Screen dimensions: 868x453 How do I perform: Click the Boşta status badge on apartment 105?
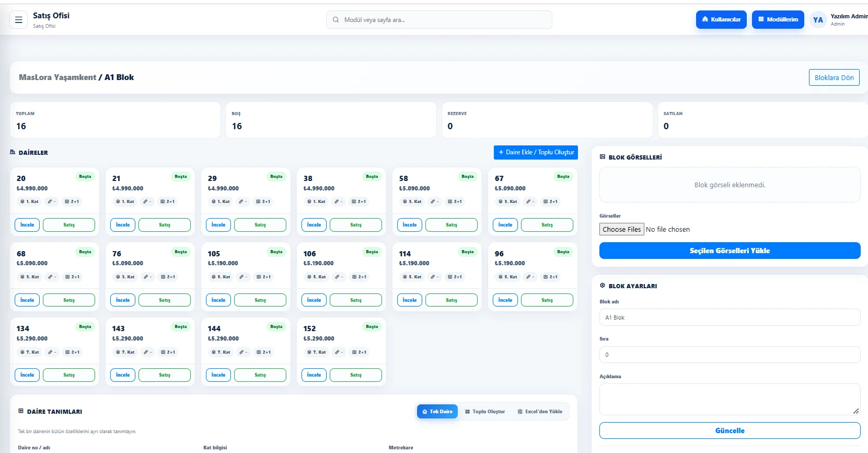pyautogui.click(x=276, y=252)
